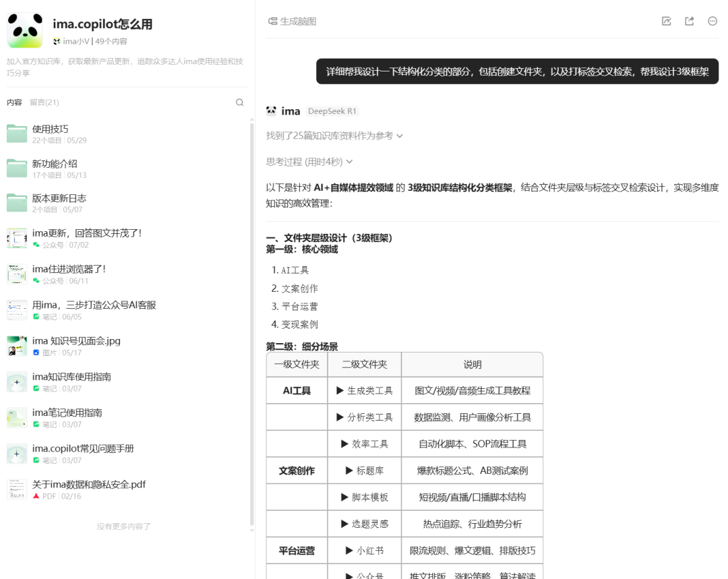Click list item 3. 平台运营
The image size is (728, 579).
(x=295, y=306)
